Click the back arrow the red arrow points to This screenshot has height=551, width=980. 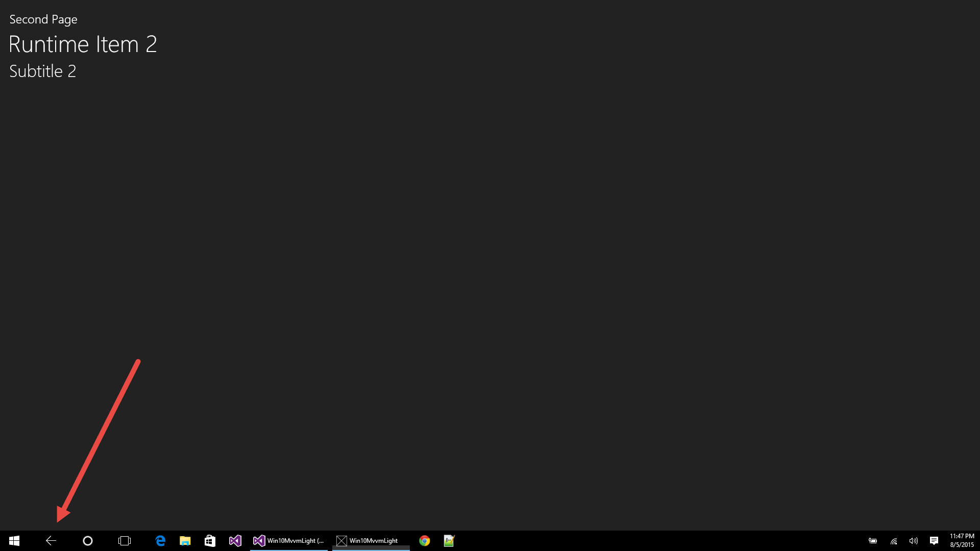pos(50,540)
